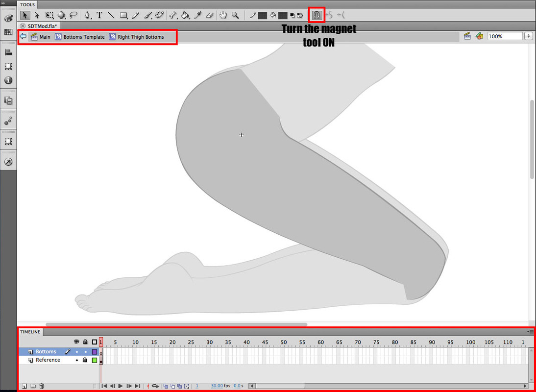Screen dimensions: 536x392
Task: Choose the Lasso tool
Action: point(73,15)
